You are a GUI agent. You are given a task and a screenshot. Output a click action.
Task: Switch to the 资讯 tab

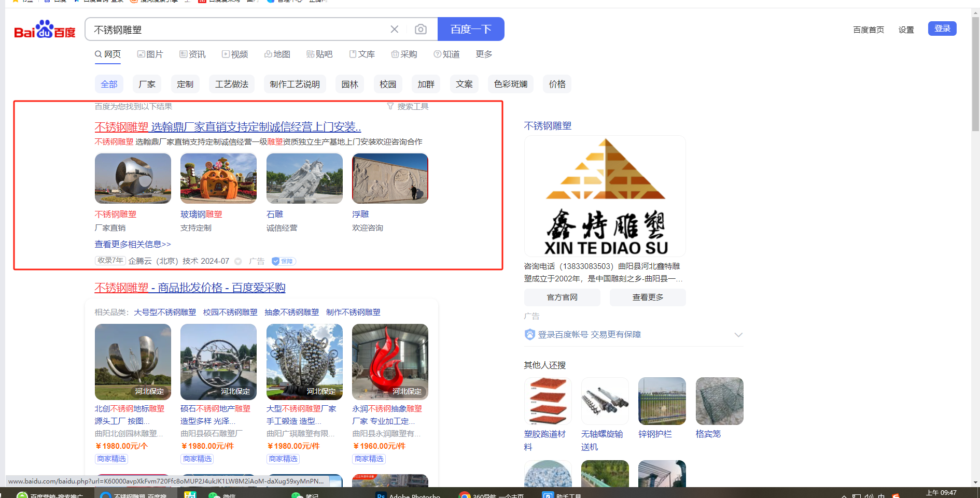click(193, 54)
